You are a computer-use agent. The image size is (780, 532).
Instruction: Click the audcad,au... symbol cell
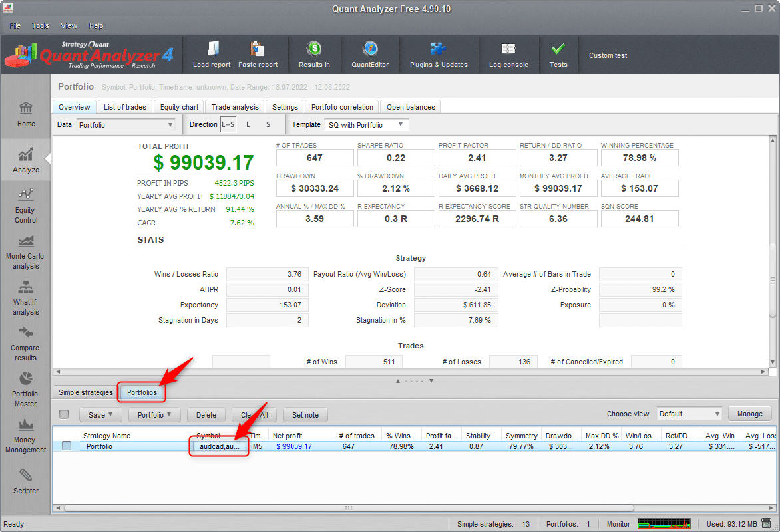[x=219, y=446]
